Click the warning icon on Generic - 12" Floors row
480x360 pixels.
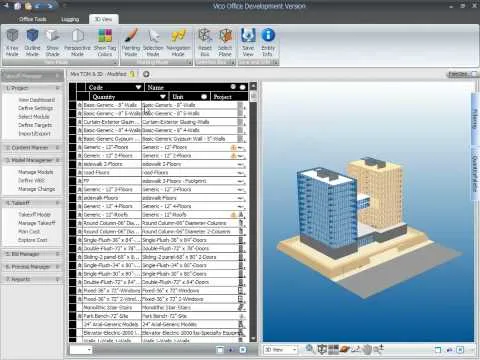[233, 147]
